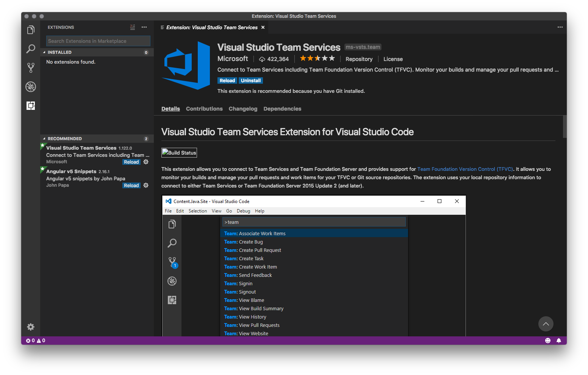Screen dimensions: 588x375
Task: Open the gear for Angular v5 Snippets
Action: click(146, 185)
